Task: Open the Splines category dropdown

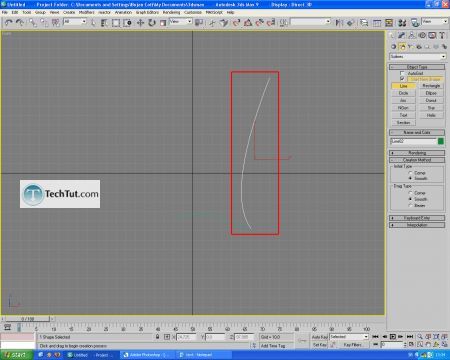Action: point(418,57)
